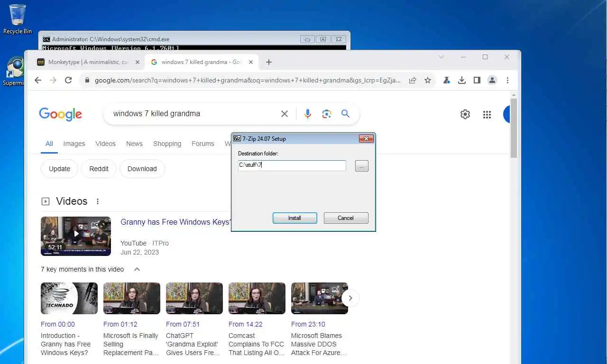The height and width of the screenshot is (364, 607).
Task: Open the From 14:22 moment thumbnail
Action: point(257,298)
